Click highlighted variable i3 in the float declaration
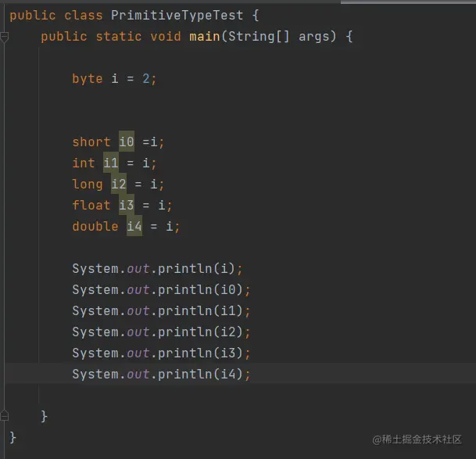 127,205
